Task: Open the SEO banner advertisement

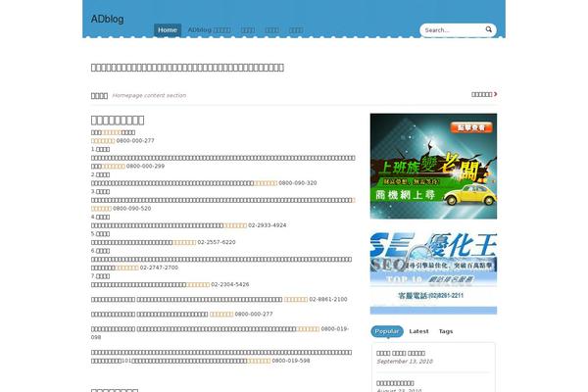Action: 433,273
